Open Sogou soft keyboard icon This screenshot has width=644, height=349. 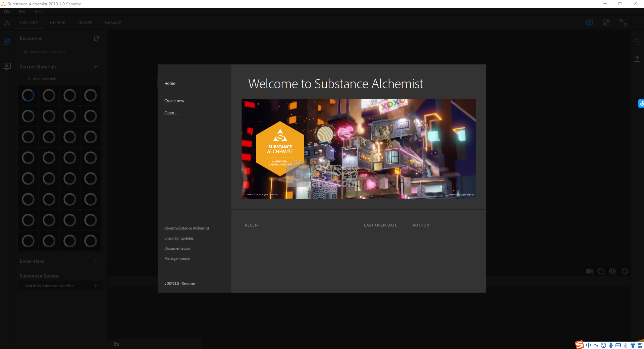pyautogui.click(x=618, y=345)
